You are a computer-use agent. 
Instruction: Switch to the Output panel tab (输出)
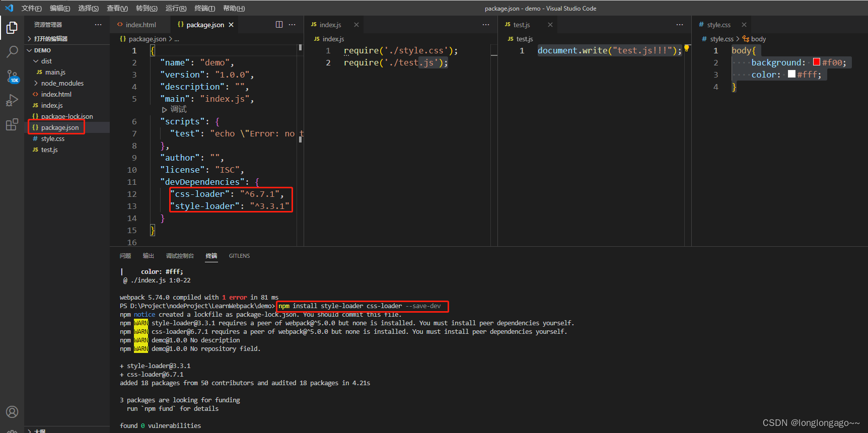click(x=149, y=256)
